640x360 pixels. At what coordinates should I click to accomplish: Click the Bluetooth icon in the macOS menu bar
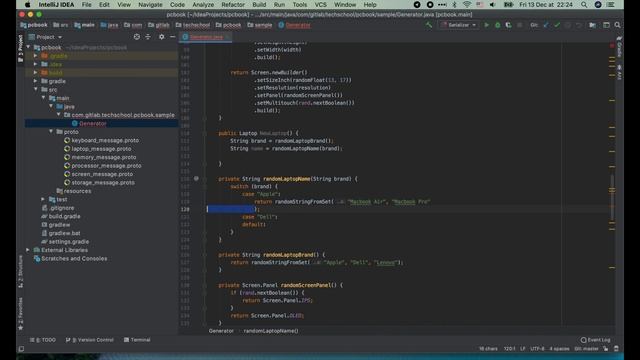pos(454,5)
